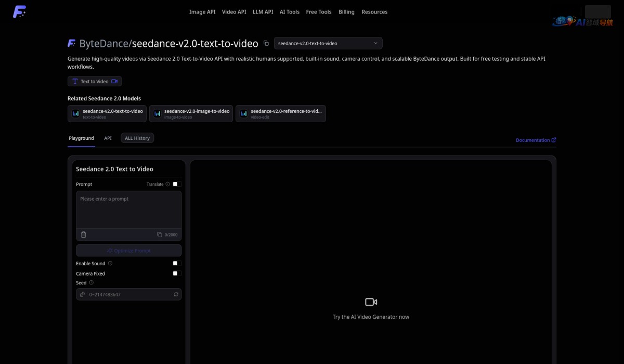Open the seedance-v2.0-text-to-video model dropdown
This screenshot has width=624, height=364.
click(328, 43)
